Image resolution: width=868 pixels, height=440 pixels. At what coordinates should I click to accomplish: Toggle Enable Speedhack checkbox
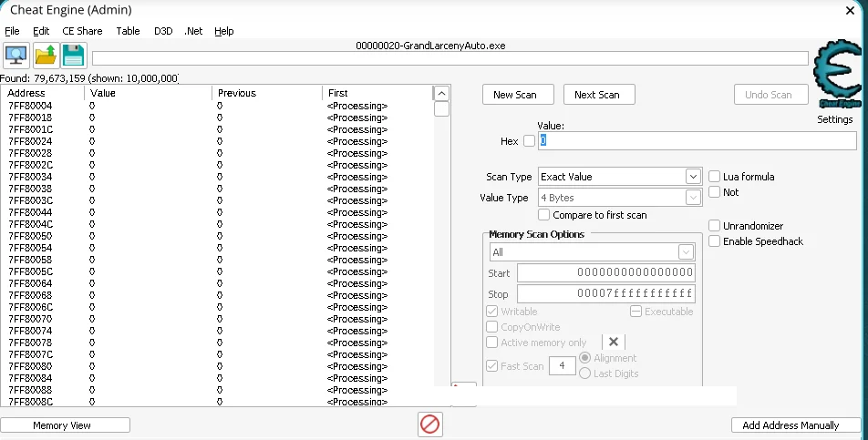pos(715,241)
